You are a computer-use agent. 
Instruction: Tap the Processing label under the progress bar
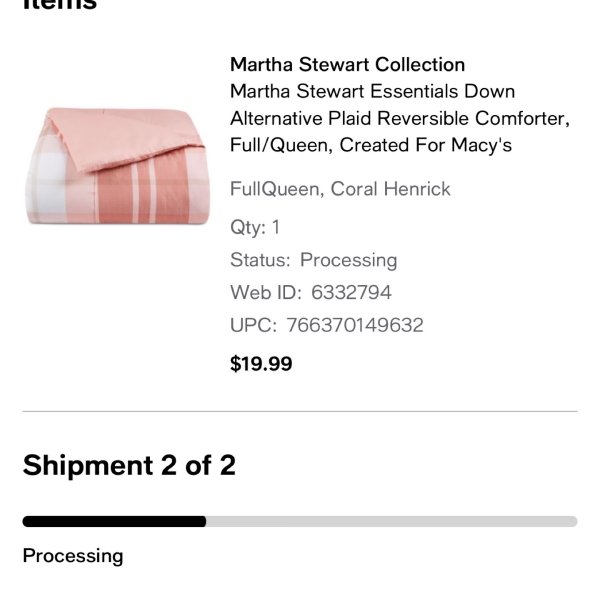[73, 556]
